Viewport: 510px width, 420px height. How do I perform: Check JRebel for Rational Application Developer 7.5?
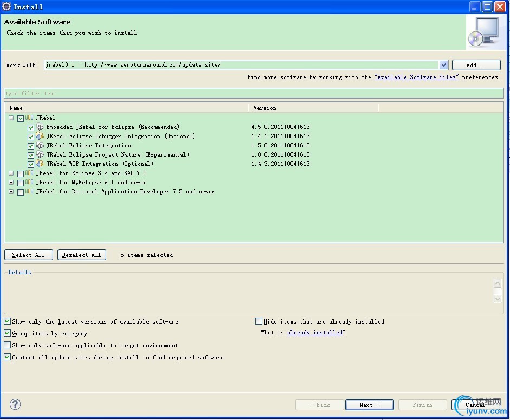pos(21,192)
